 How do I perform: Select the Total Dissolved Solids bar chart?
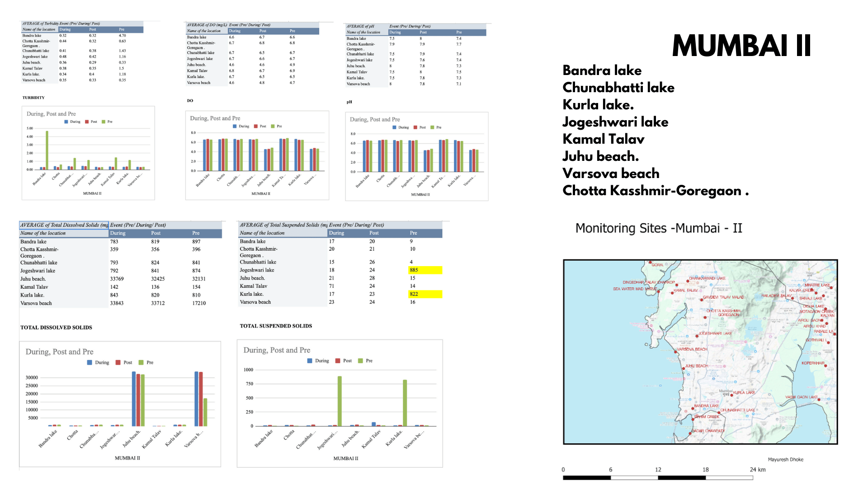(x=120, y=404)
